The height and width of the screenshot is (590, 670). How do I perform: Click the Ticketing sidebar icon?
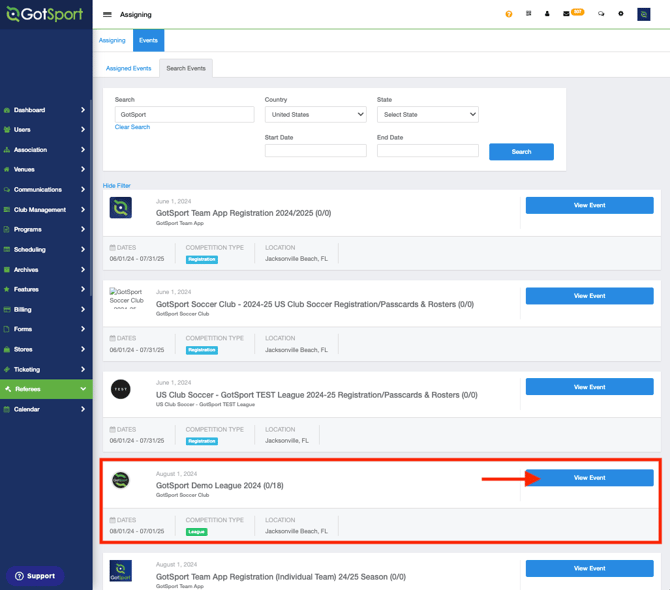tap(7, 369)
